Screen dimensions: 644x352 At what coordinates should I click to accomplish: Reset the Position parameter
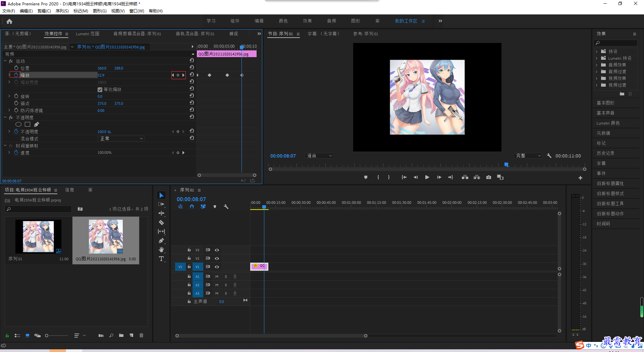pos(192,68)
